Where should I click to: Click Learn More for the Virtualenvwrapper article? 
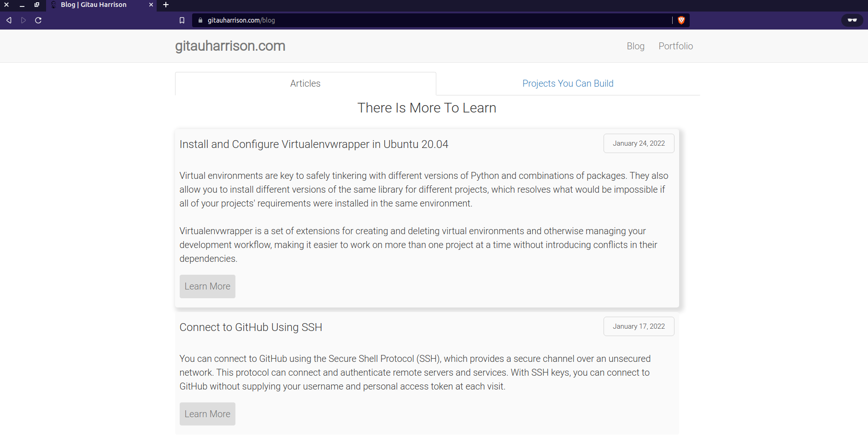click(x=207, y=286)
